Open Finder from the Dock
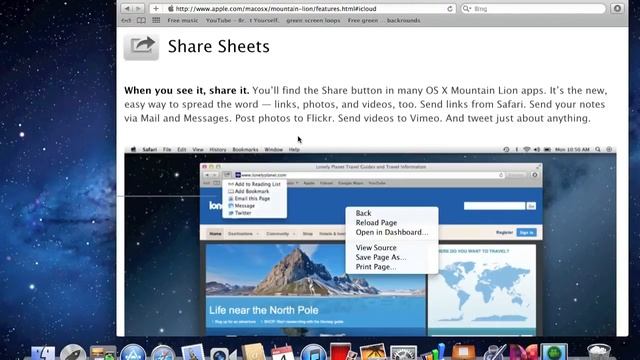This screenshot has height=360, width=640. (x=43, y=352)
